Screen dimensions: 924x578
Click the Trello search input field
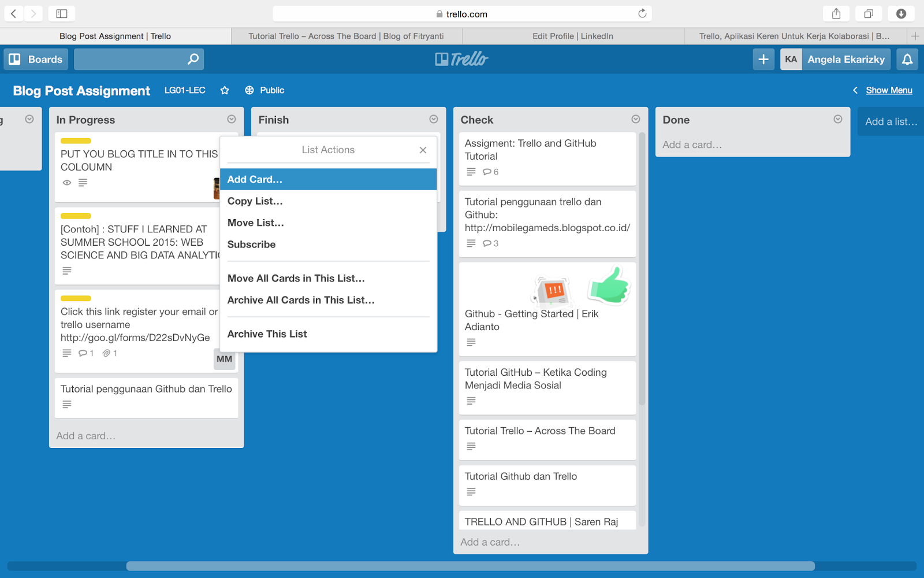tap(139, 59)
